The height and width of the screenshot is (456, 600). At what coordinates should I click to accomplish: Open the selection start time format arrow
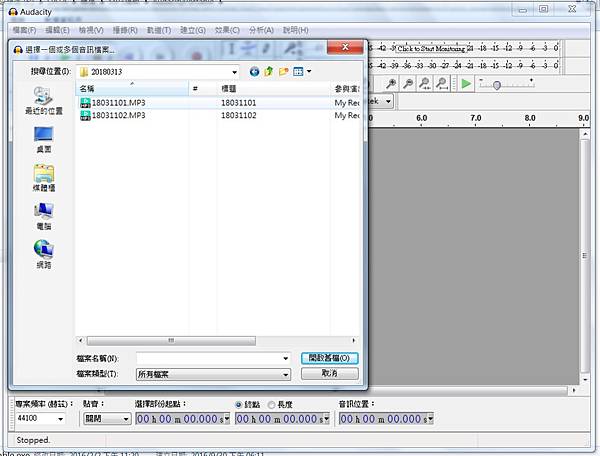(x=227, y=419)
